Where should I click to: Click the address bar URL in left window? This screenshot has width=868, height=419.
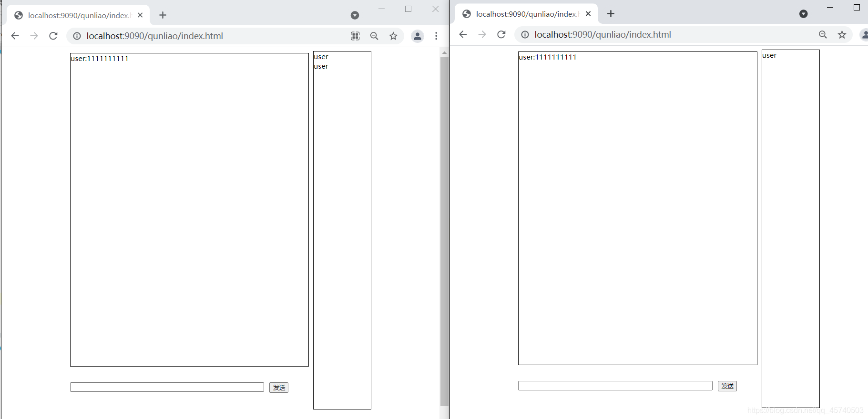[x=154, y=36]
